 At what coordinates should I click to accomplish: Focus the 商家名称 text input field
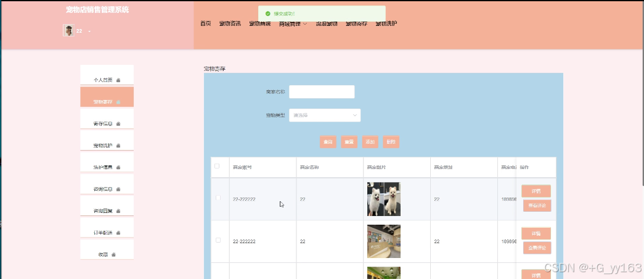point(322,92)
